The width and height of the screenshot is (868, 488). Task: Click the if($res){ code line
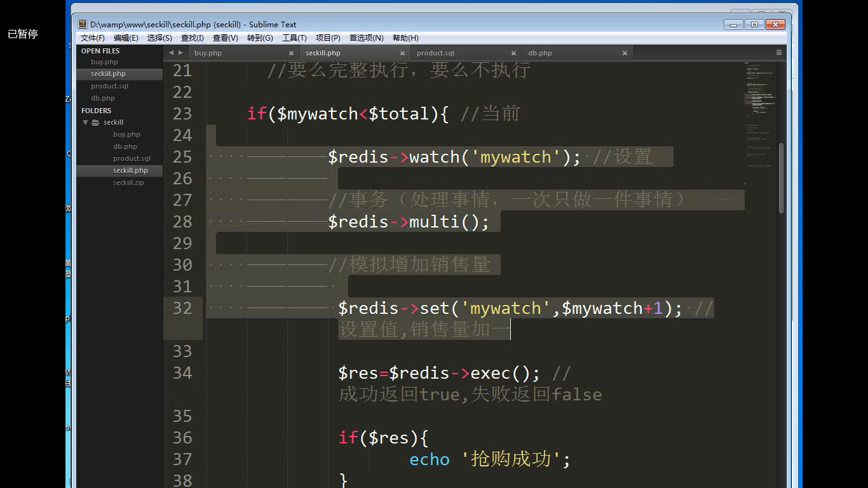[384, 438]
